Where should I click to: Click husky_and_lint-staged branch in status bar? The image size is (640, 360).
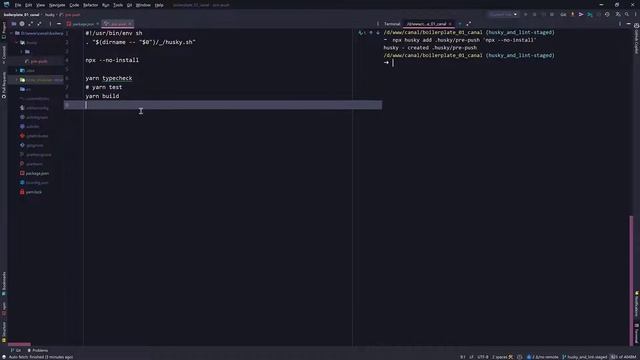(x=585, y=357)
